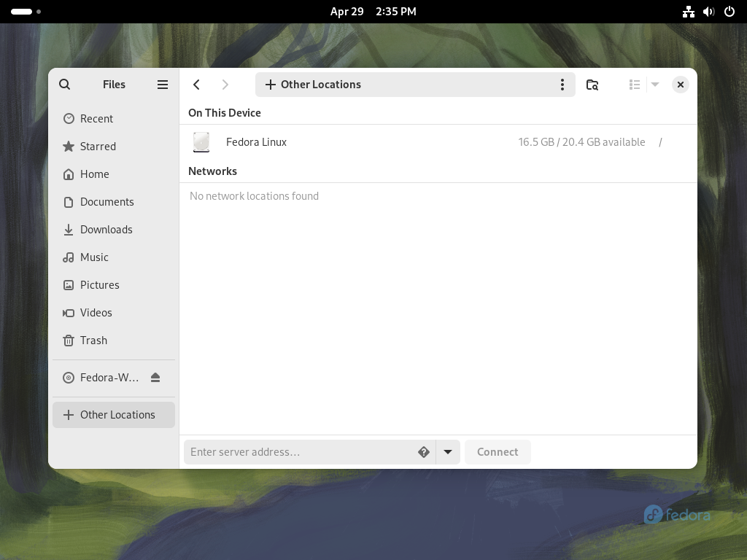This screenshot has width=747, height=560.
Task: Go back with the left arrow button
Action: pyautogui.click(x=197, y=85)
